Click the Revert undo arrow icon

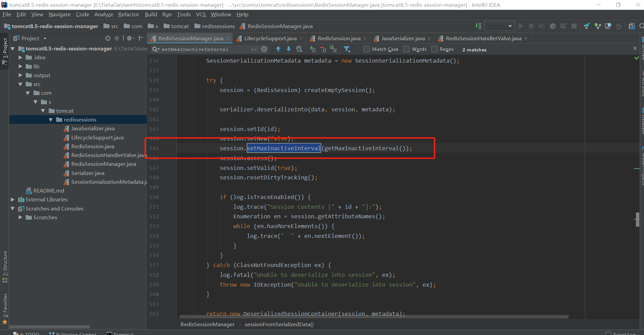pyautogui.click(x=619, y=26)
